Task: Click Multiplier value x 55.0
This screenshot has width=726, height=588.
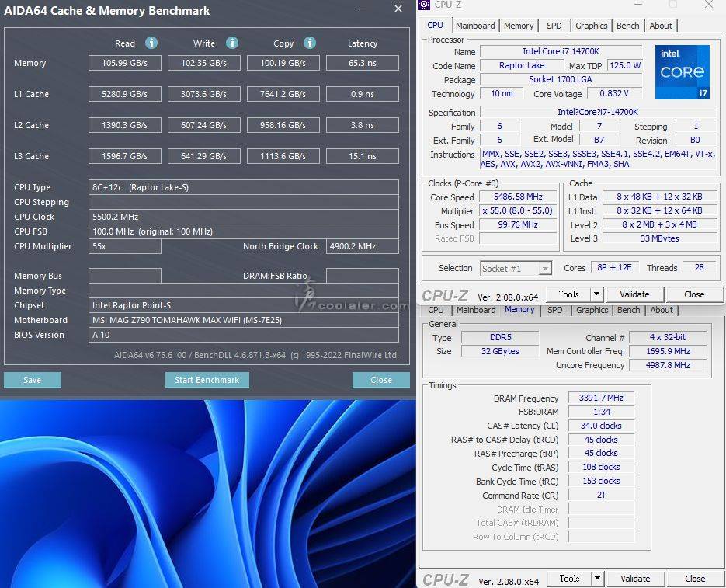Action: (x=518, y=210)
